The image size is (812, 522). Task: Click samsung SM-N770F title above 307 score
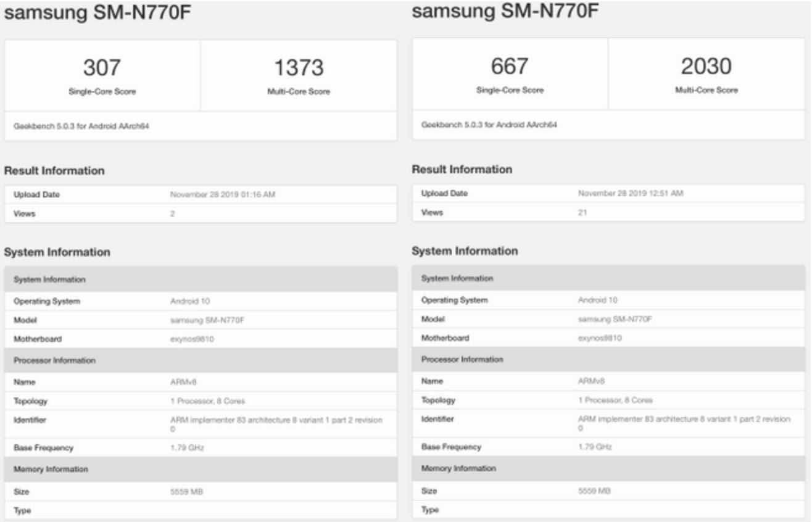(x=96, y=15)
